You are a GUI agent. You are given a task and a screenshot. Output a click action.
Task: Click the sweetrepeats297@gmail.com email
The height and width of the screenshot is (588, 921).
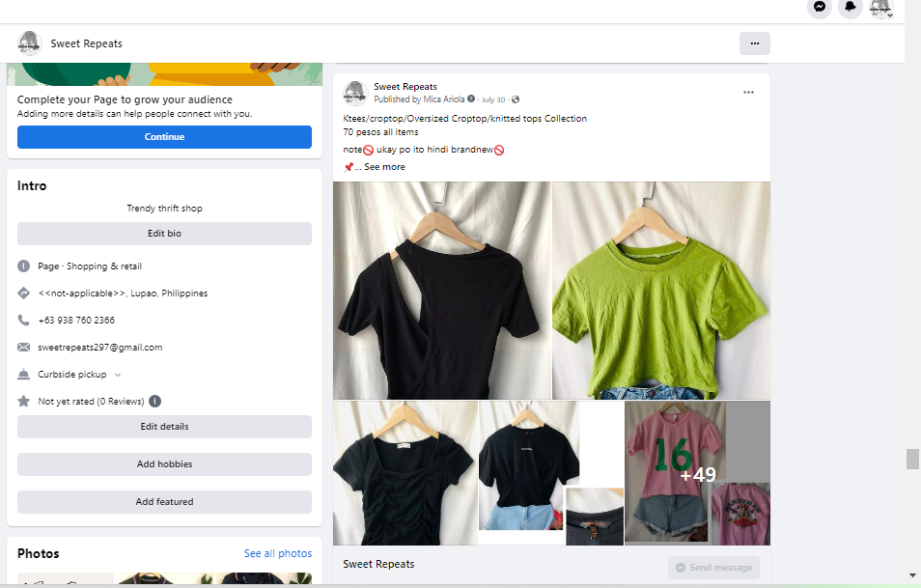tap(99, 348)
